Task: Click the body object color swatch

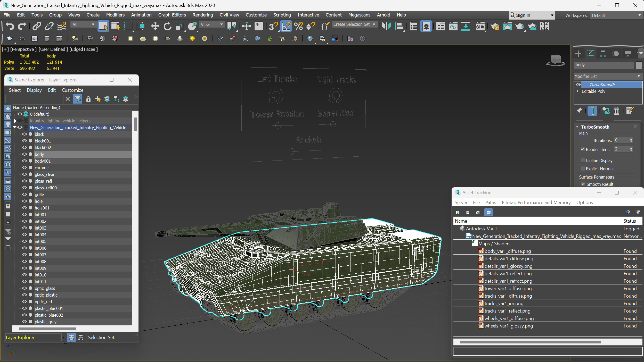Action: 639,65
